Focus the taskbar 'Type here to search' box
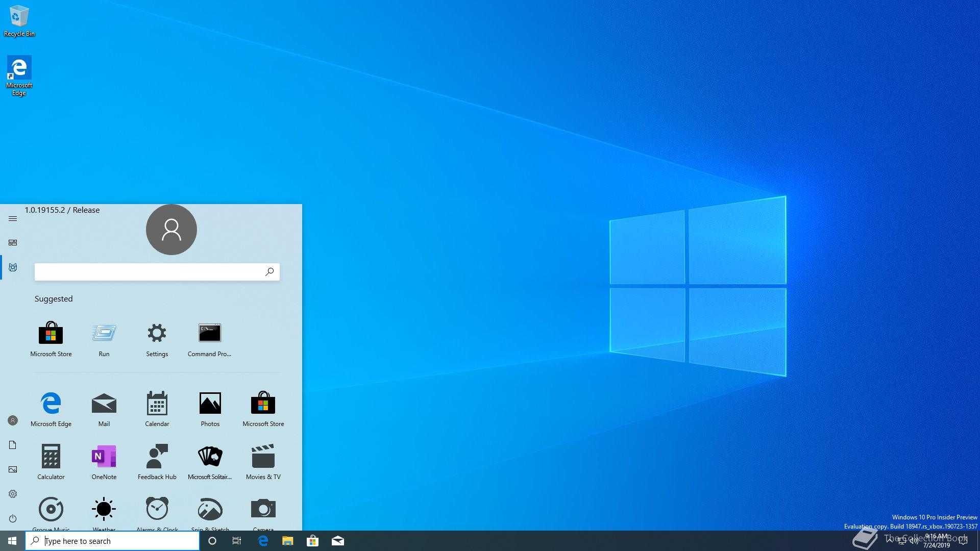 tap(112, 541)
